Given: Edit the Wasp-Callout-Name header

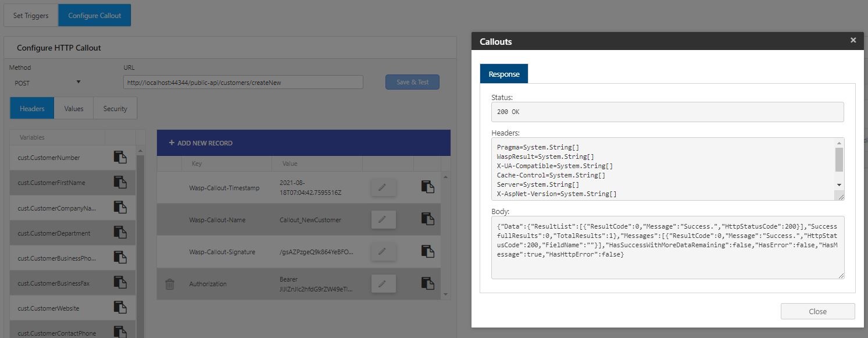Looking at the screenshot, I should (x=383, y=219).
